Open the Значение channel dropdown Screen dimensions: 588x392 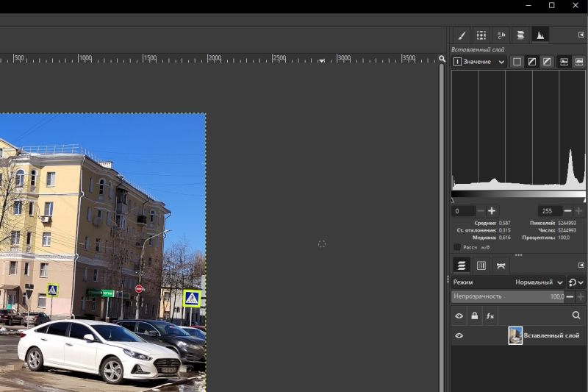point(479,62)
